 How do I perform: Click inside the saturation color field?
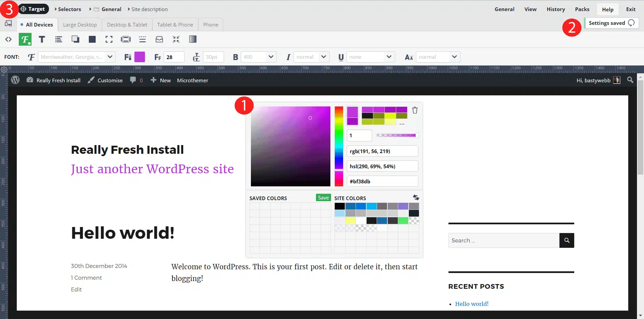(x=290, y=146)
